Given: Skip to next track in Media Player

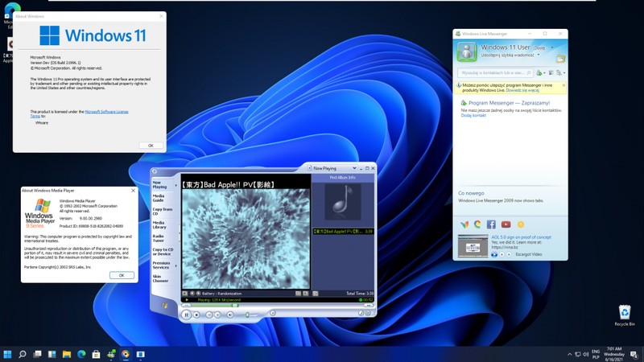Looking at the screenshot, I should point(218,315).
